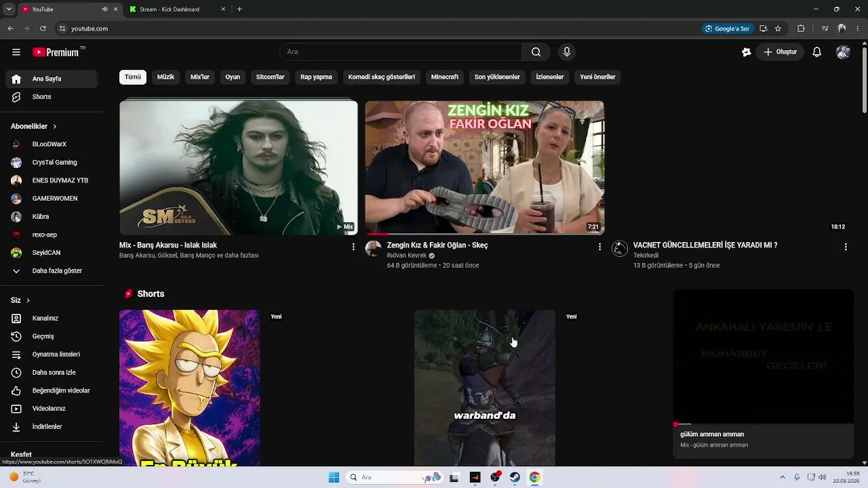This screenshot has width=868, height=488.
Task: Select the Oyun filter chip
Action: coord(233,77)
